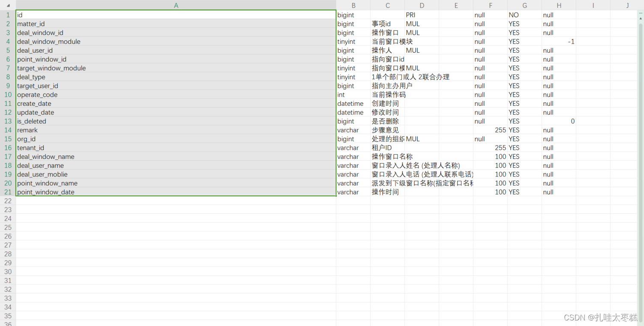Click the 255 cell in row 14
The image size is (644, 326).
click(490, 130)
